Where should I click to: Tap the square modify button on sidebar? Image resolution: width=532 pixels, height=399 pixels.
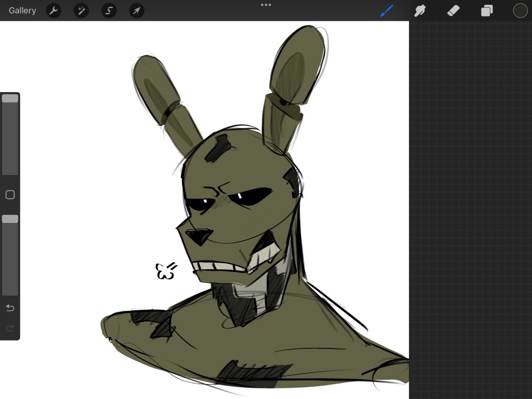coord(10,194)
